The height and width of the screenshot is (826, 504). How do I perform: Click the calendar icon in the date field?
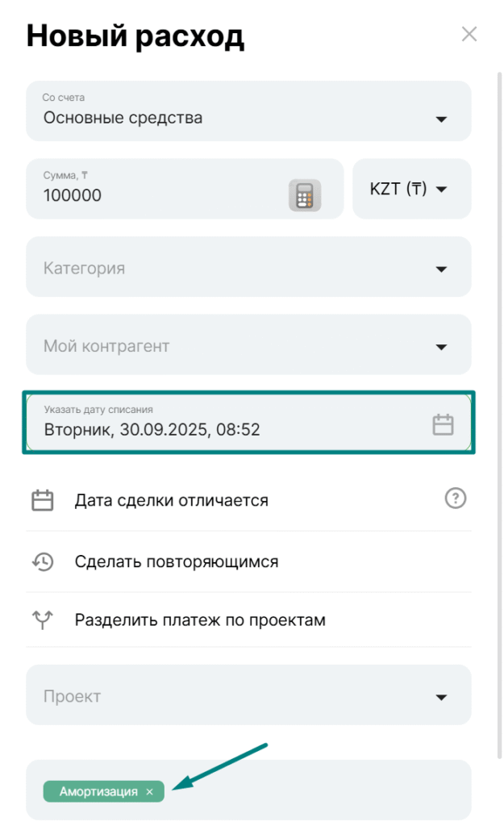point(444,425)
